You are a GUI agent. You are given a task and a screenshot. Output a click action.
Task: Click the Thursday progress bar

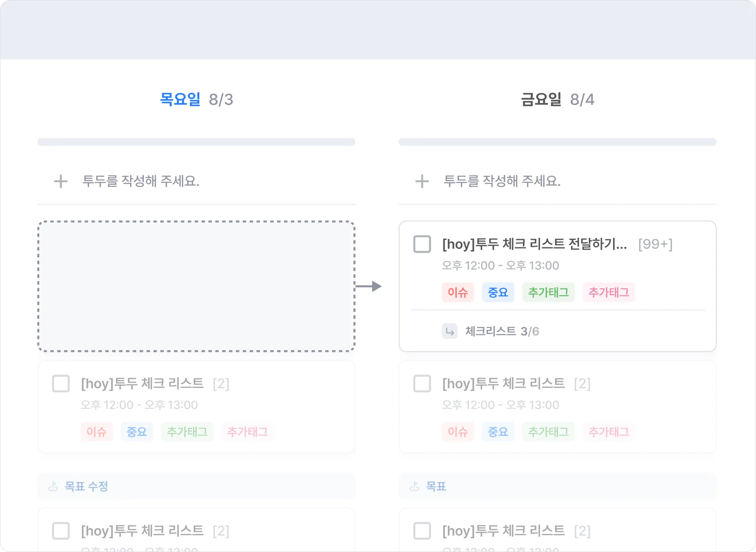tap(196, 142)
